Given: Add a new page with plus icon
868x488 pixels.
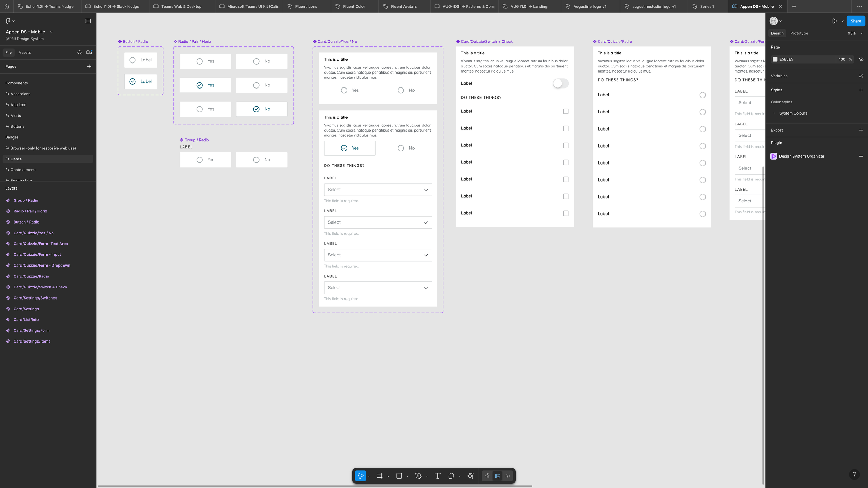Looking at the screenshot, I should (x=89, y=66).
